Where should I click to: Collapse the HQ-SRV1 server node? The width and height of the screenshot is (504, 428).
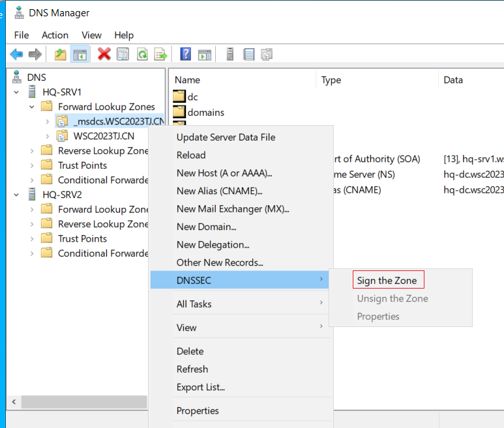16,93
